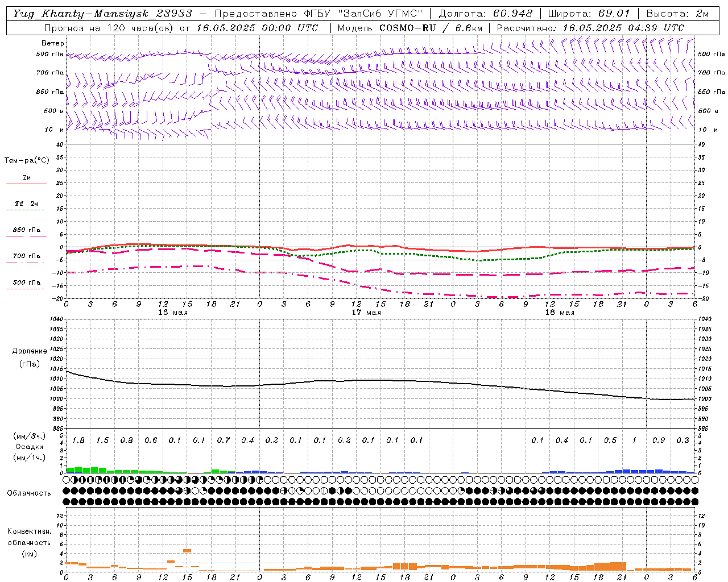Image resolution: width=728 pixels, height=582 pixels.
Task: Click the 0.7 precipitation value
Action: pyautogui.click(x=224, y=440)
